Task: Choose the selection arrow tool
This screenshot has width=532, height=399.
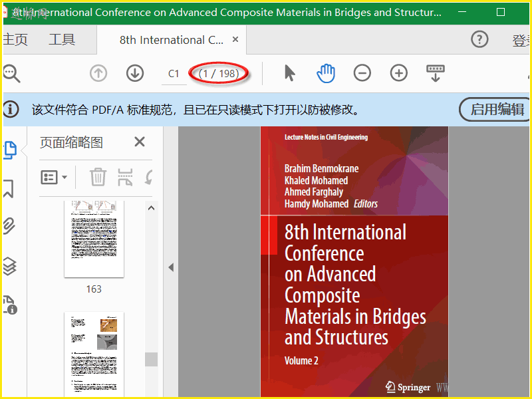Action: [289, 73]
